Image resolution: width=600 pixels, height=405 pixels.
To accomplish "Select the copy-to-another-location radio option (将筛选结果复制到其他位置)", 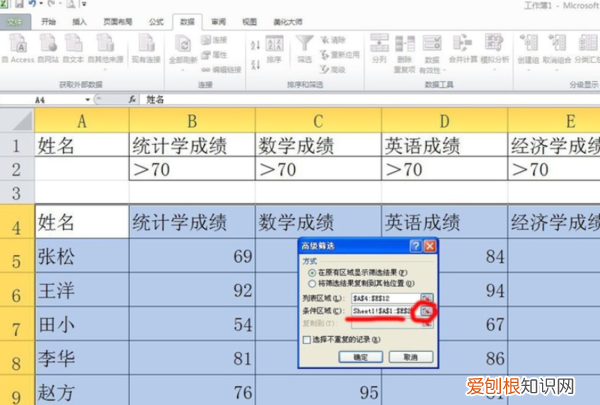I will [312, 284].
